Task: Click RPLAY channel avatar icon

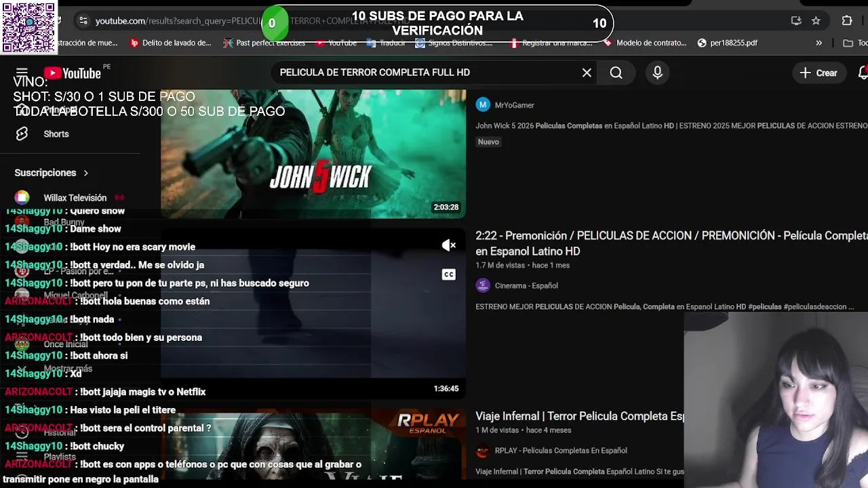Action: [483, 451]
